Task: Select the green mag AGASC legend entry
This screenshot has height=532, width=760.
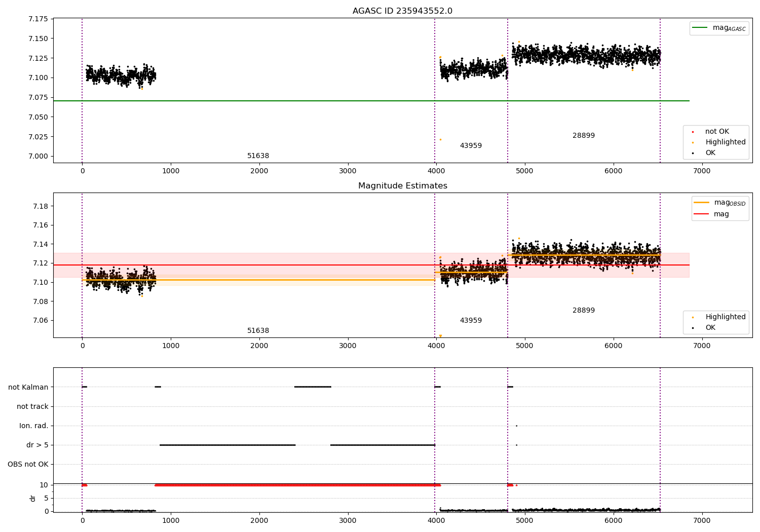Action: coord(719,28)
